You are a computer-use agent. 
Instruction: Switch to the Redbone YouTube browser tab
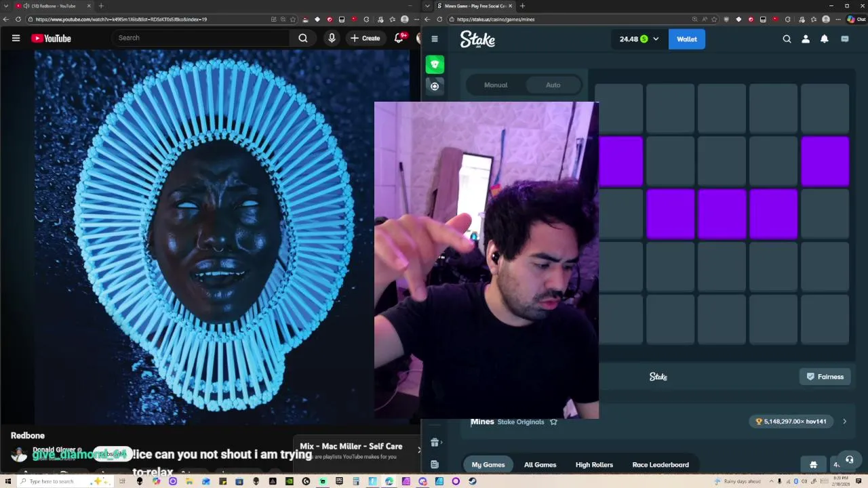click(x=54, y=5)
